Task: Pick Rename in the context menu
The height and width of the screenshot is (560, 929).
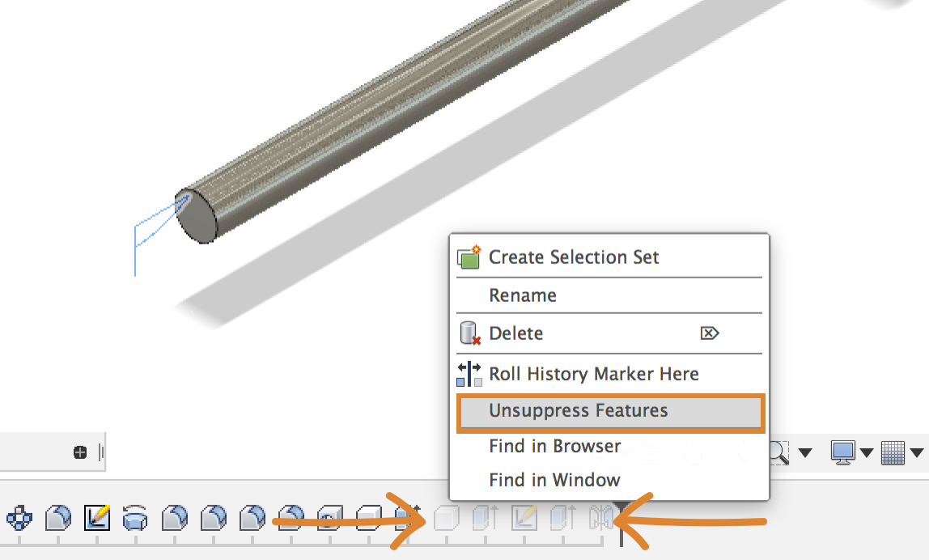Action: [610, 295]
